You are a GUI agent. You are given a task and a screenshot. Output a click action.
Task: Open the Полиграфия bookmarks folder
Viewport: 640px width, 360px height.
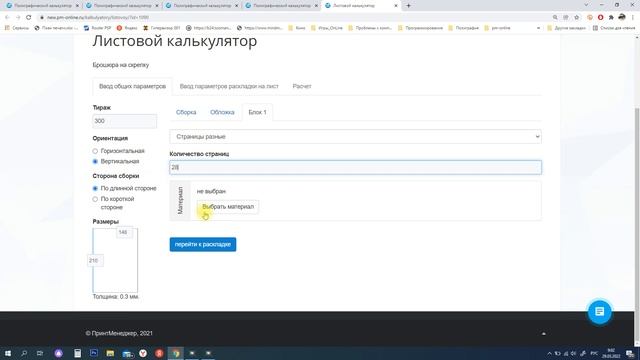pos(464,28)
